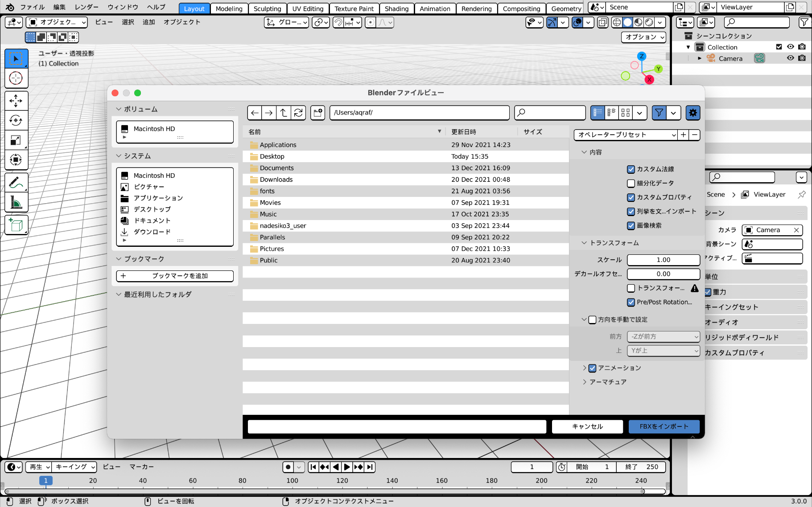Go back in file browser history
Screen dimensions: 812x507
pos(255,113)
